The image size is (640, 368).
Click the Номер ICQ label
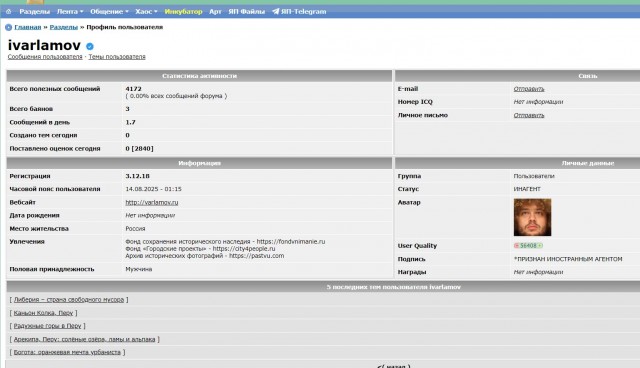pos(415,102)
